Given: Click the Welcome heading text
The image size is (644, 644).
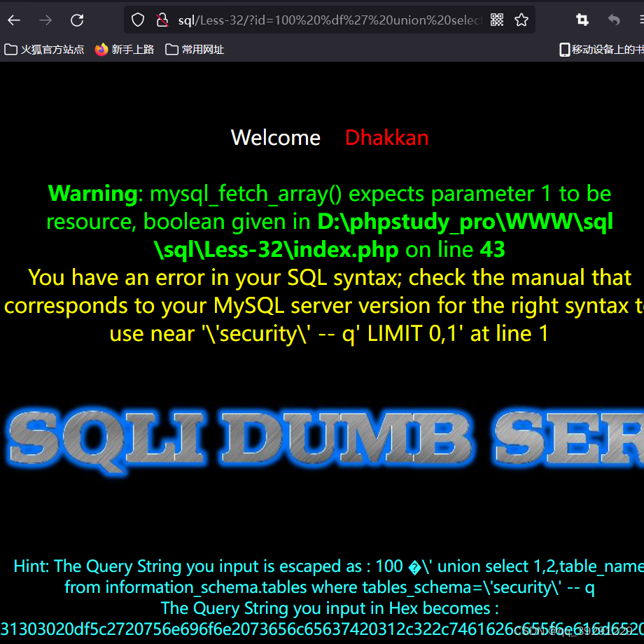Looking at the screenshot, I should (x=276, y=138).
